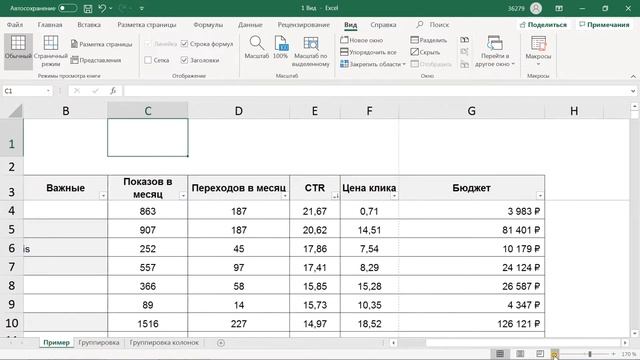640x360 pixels.
Task: Click the formula bar input field
Action: tap(376, 91)
